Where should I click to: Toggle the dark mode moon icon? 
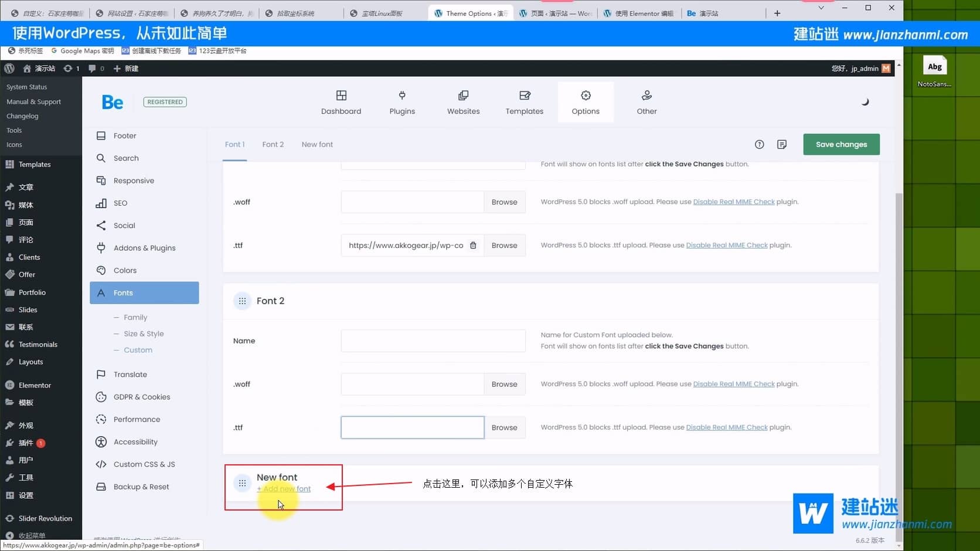click(865, 102)
